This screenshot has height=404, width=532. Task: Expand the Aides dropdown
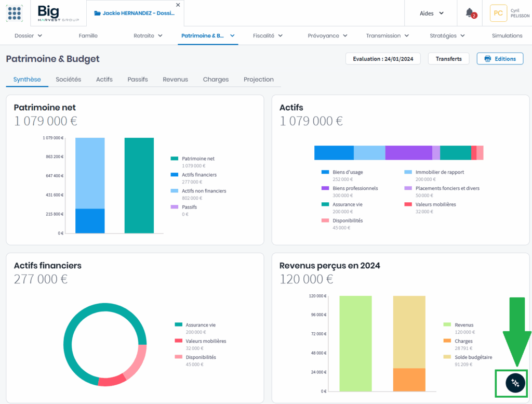pos(431,14)
